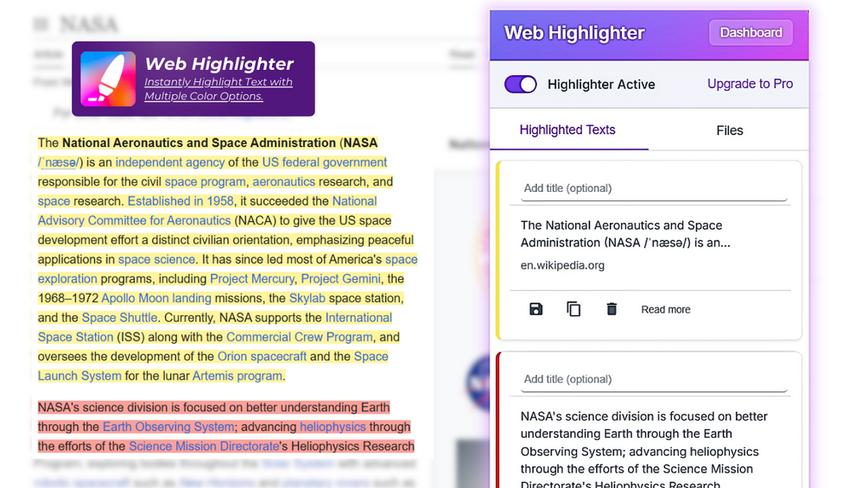Open the Artemis program link
This screenshot has height=488, width=868.
(x=237, y=377)
